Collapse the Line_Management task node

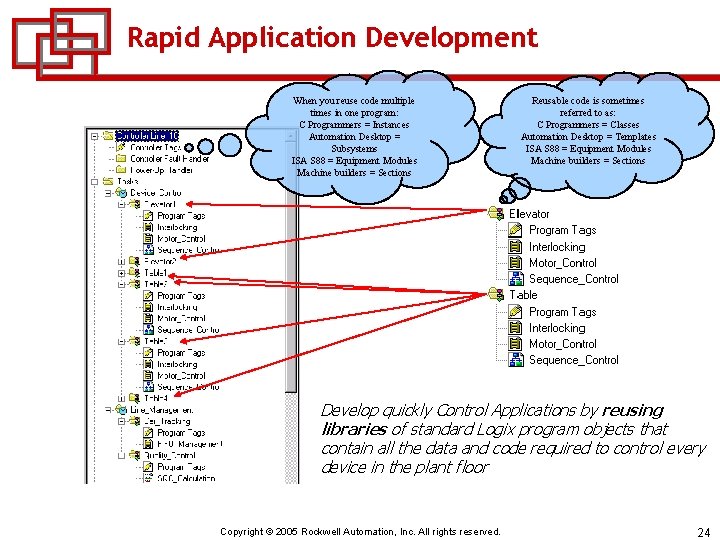click(108, 410)
